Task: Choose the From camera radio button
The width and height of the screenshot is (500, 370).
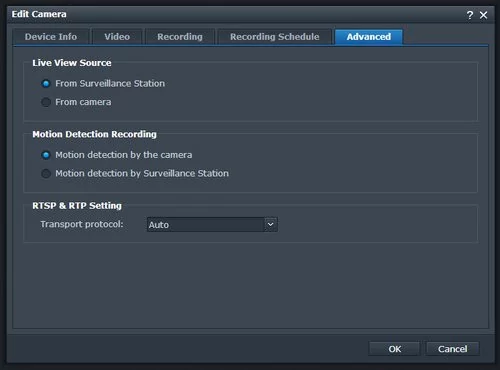Action: (x=46, y=102)
